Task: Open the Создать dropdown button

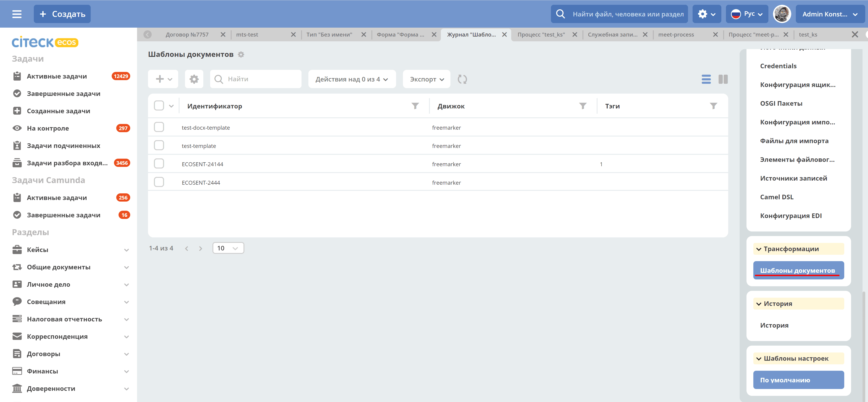Action: click(x=62, y=14)
